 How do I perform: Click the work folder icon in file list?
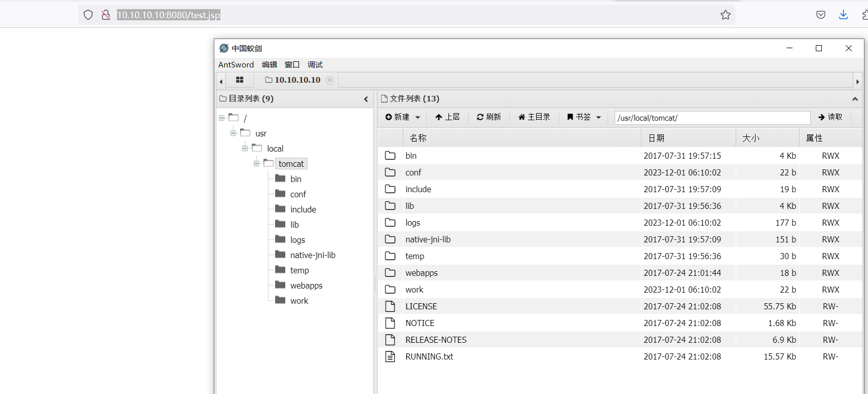(x=390, y=290)
